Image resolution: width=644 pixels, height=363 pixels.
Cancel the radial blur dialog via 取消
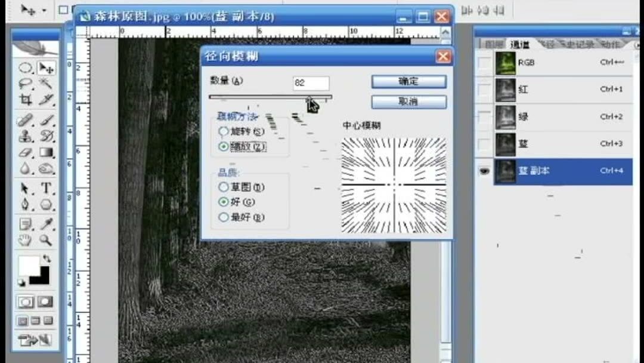(x=408, y=101)
